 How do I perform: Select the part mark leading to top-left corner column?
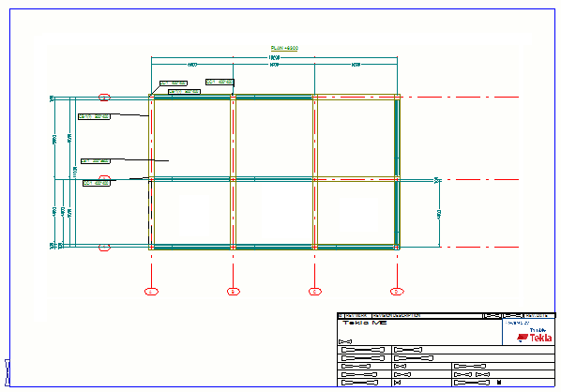pos(174,83)
